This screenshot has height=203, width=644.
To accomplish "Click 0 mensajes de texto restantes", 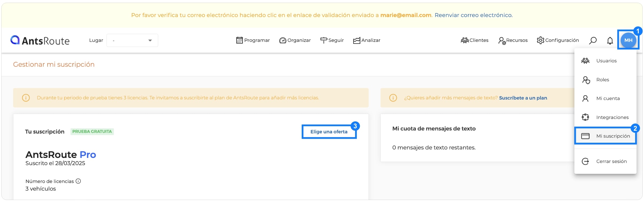I will [x=434, y=148].
